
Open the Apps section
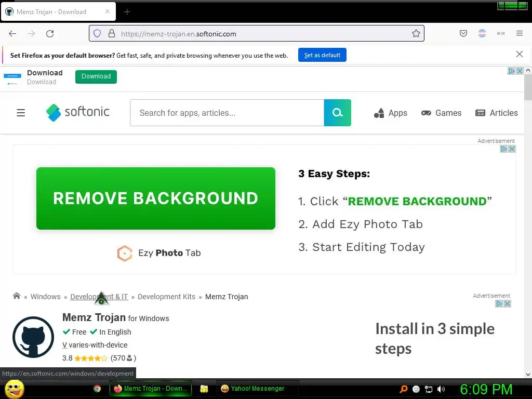[x=391, y=113]
